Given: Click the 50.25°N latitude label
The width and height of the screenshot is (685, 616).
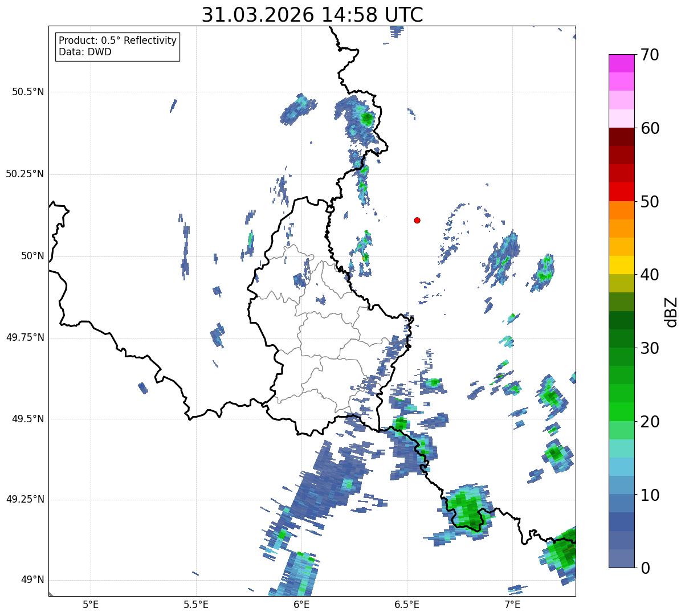Looking at the screenshot, I should coord(25,174).
